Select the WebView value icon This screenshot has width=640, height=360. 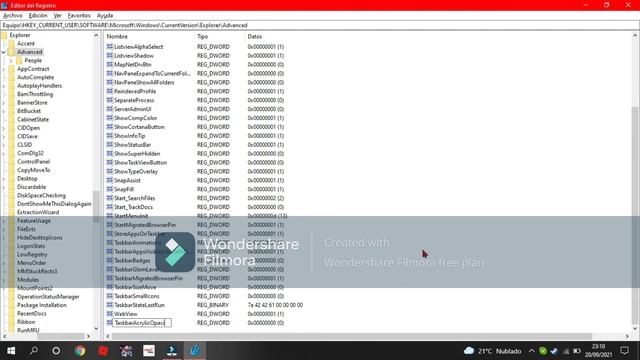(109, 314)
